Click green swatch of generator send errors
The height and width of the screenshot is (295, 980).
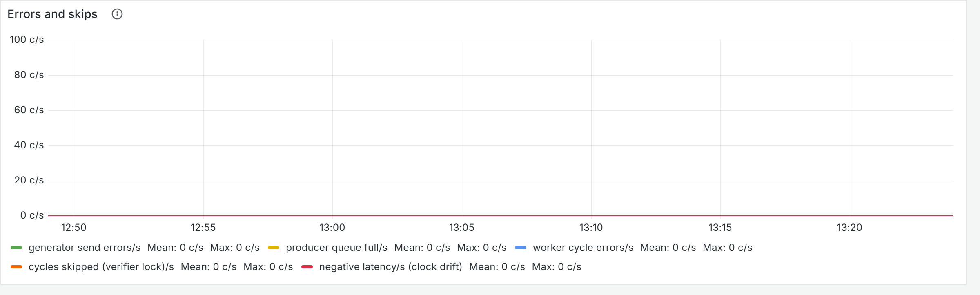(16, 248)
